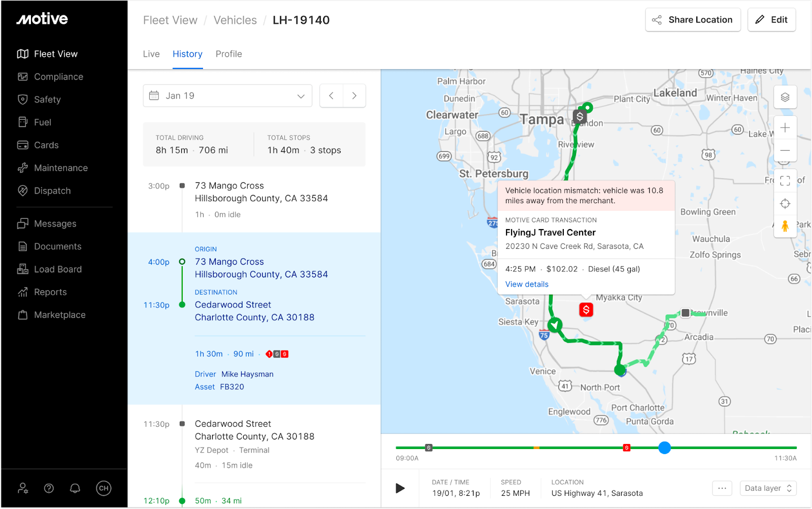Viewport: 812px width, 509px height.
Task: Go to the previous day arrow
Action: click(331, 96)
